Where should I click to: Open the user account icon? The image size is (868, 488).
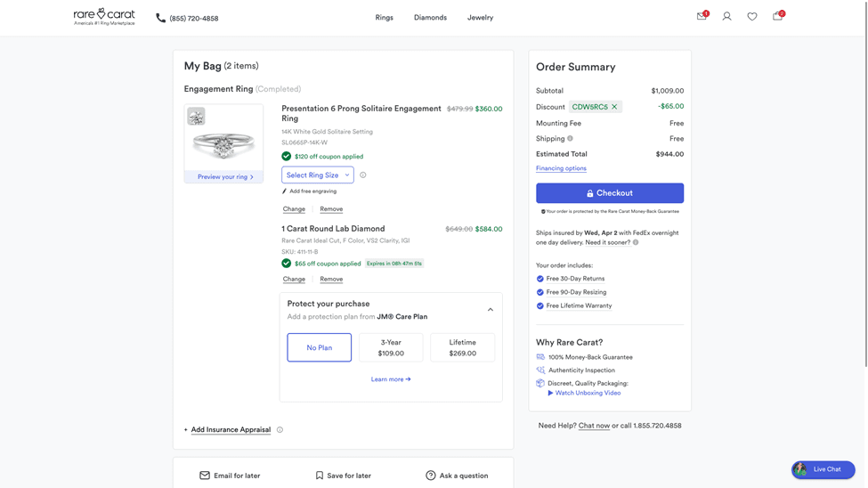click(726, 17)
